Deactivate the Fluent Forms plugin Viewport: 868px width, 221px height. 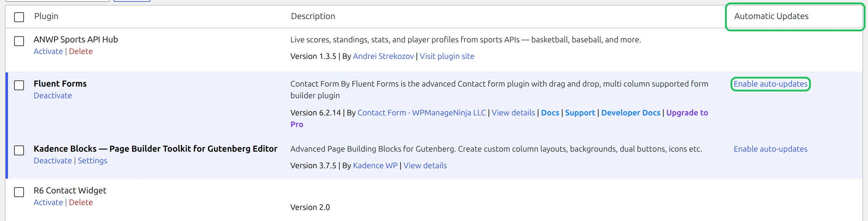tap(52, 96)
